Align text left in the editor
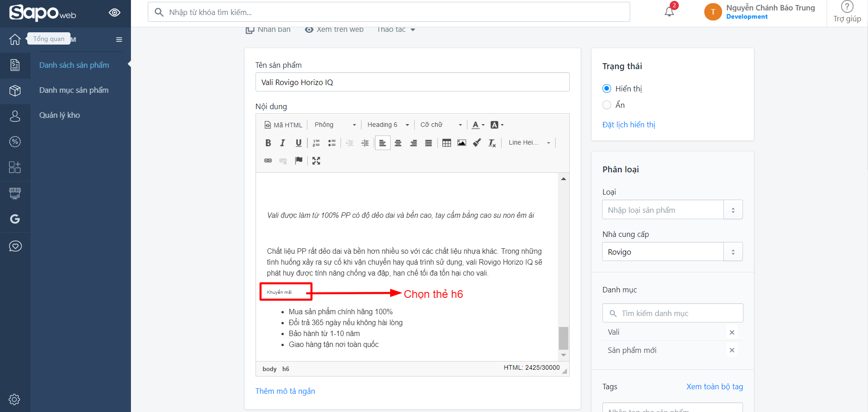The width and height of the screenshot is (868, 412). pos(383,143)
